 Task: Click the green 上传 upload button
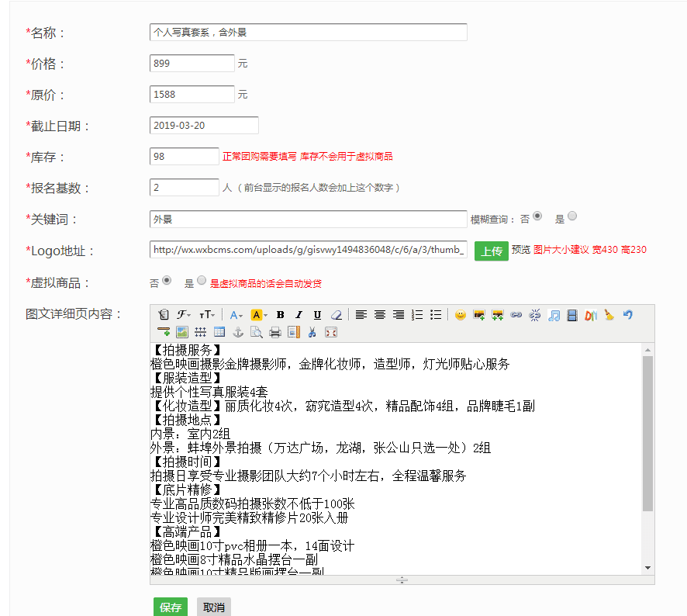[x=492, y=251]
